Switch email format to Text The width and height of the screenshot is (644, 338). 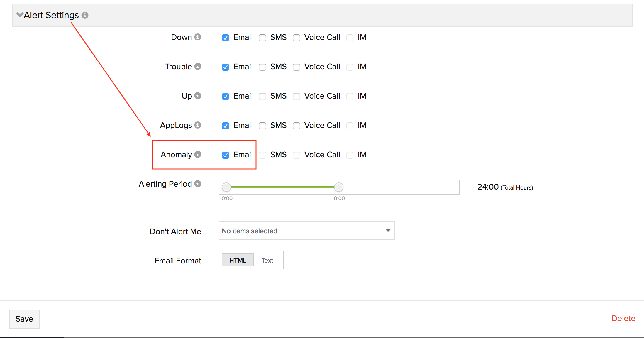[x=267, y=260]
